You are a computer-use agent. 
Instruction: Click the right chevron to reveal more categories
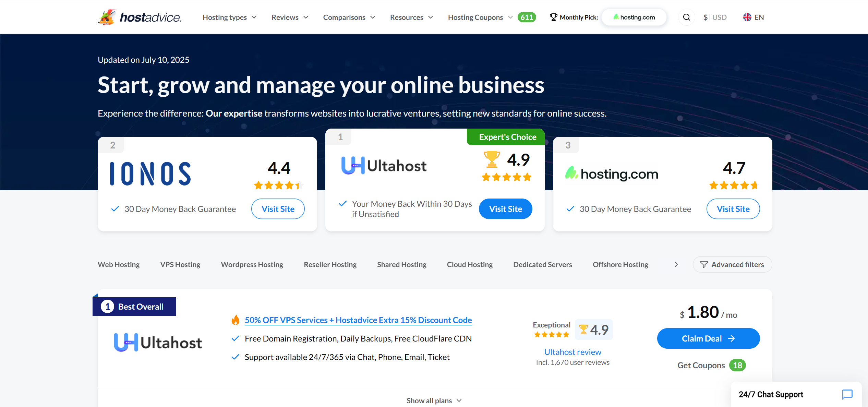[x=676, y=264]
